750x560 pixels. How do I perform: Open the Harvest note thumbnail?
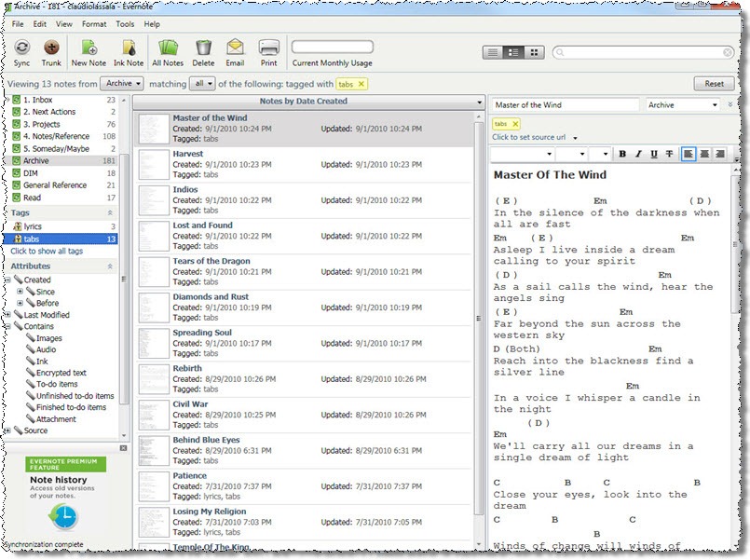154,165
